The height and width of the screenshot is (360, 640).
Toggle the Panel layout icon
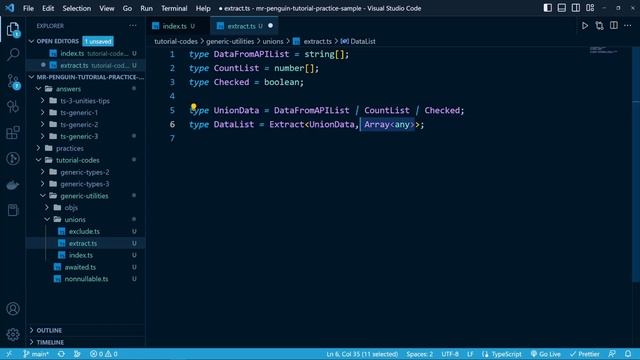562,8
